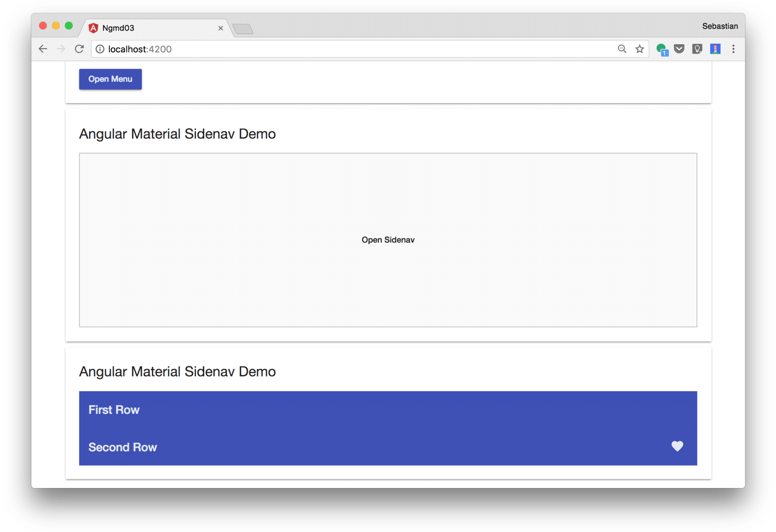This screenshot has width=776, height=532.
Task: Click the heart icon in Second Row
Action: (x=677, y=446)
